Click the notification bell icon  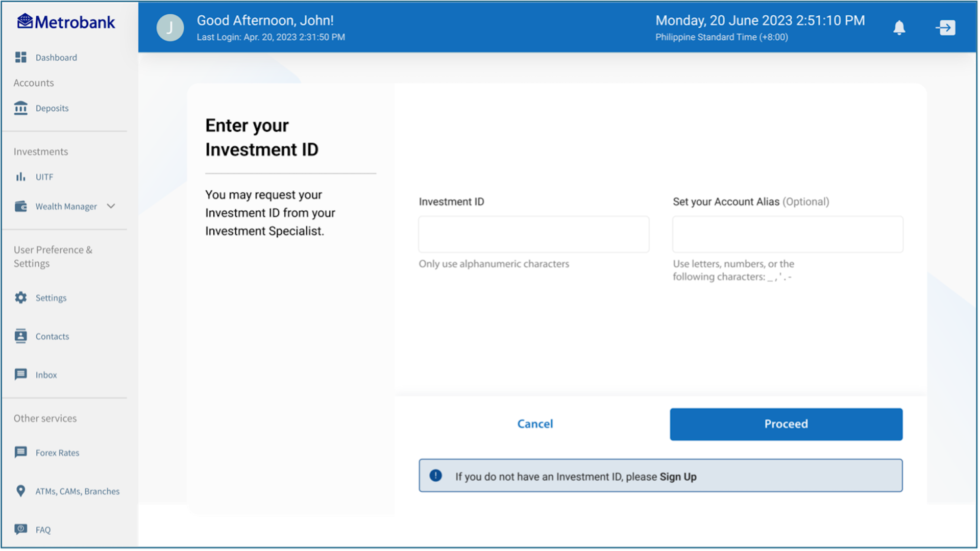(x=899, y=28)
